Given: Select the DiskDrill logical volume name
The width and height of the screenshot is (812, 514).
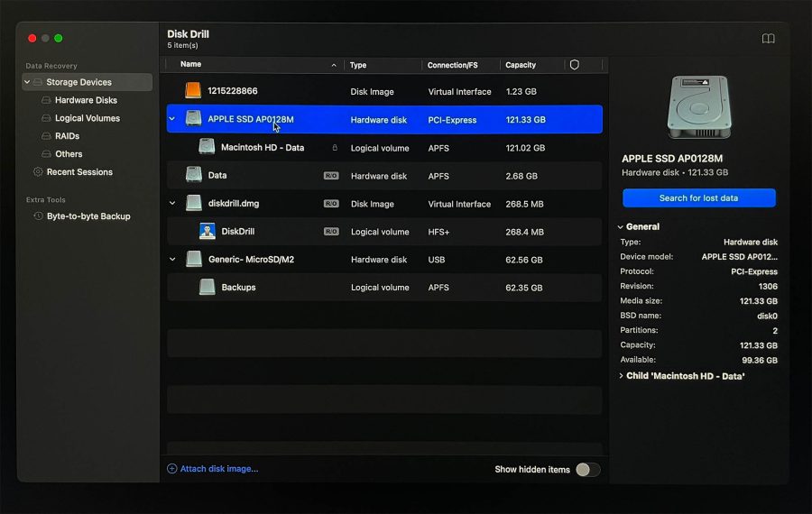Looking at the screenshot, I should 237,231.
